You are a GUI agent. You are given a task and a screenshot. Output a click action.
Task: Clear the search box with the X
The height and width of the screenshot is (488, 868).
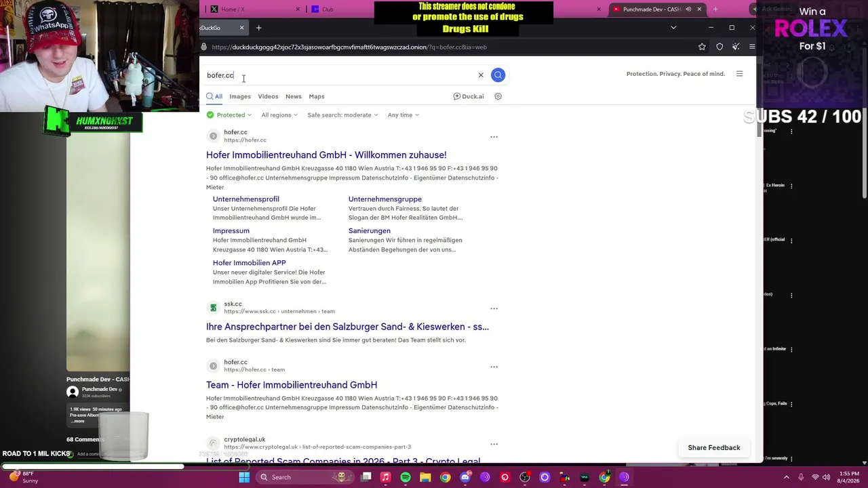(481, 75)
